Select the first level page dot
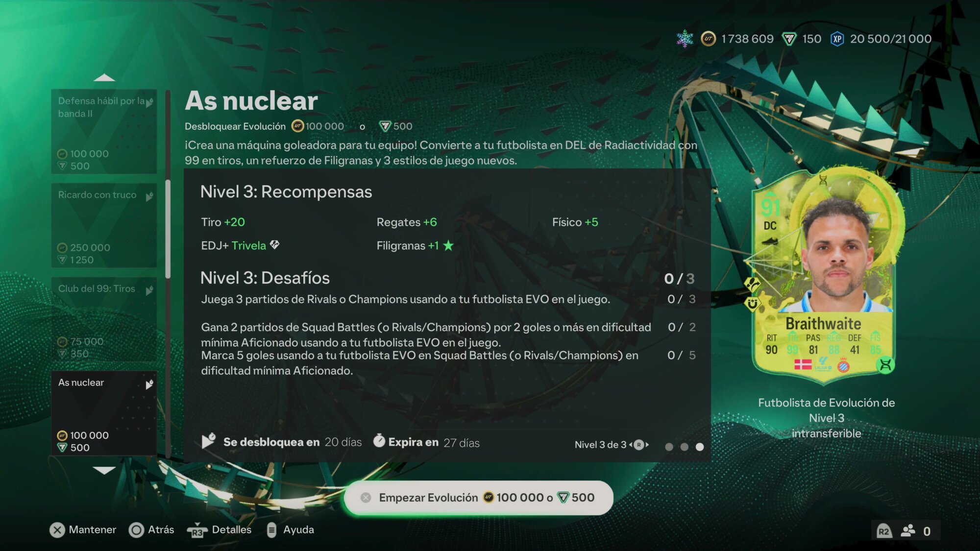 click(x=669, y=447)
